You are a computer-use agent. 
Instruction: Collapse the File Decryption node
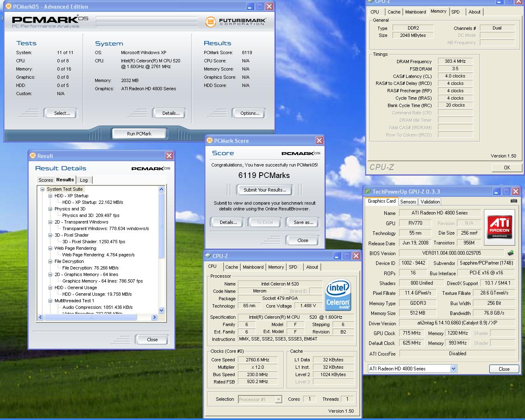tap(50, 261)
